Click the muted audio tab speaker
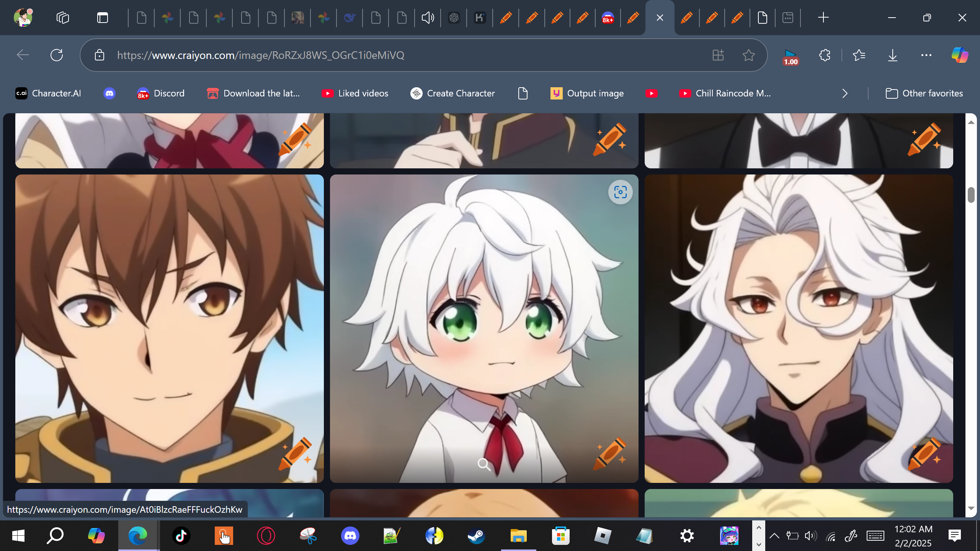This screenshot has width=980, height=551. (x=428, y=18)
